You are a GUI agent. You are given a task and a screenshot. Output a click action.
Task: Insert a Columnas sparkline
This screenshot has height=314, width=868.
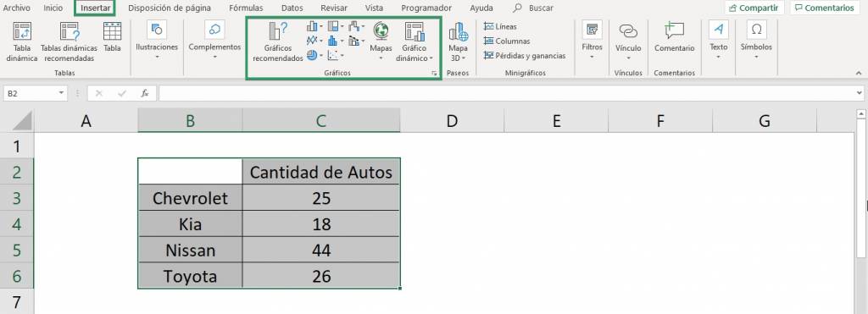pos(507,41)
